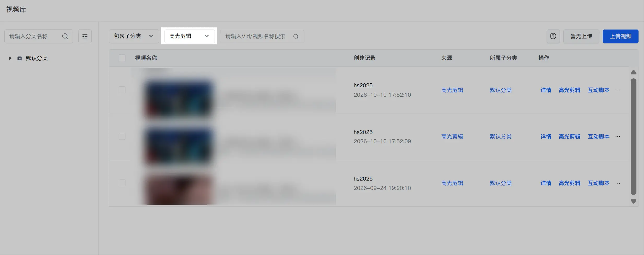
Task: Open 详情 for the 17:52:09 video
Action: [x=546, y=137]
